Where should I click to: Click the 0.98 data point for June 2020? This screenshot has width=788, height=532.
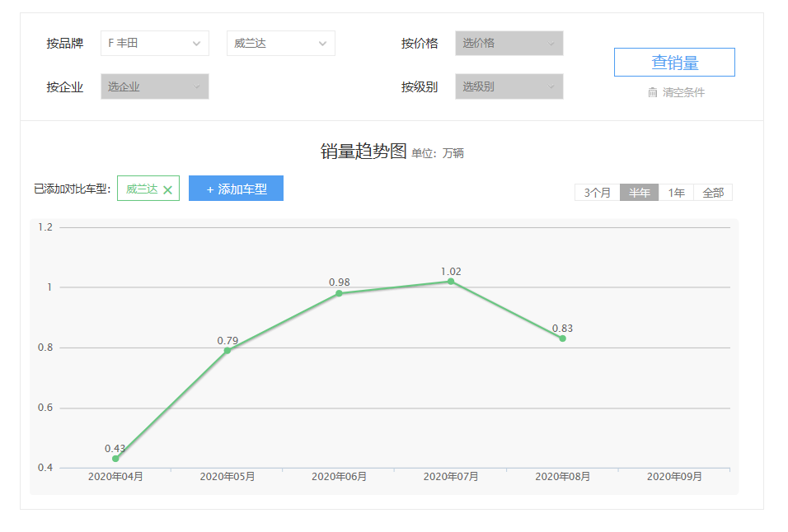point(339,293)
